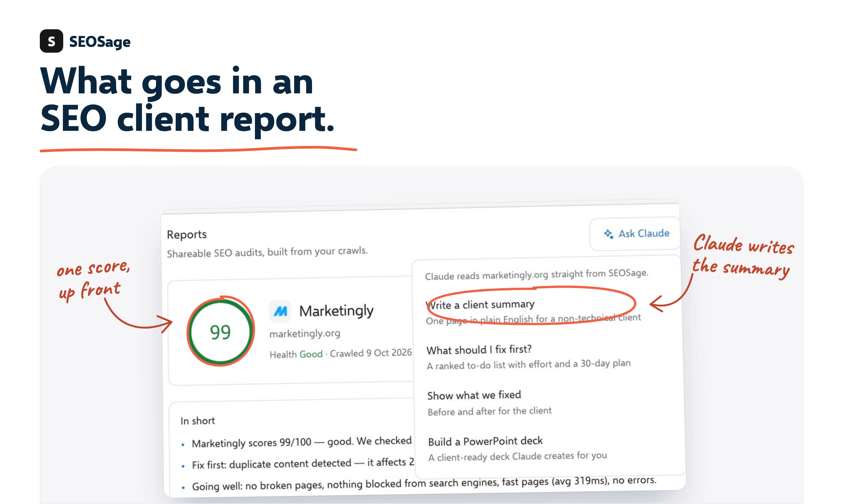This screenshot has height=504, width=843.
Task: Click the Marketingly site name
Action: point(336,311)
